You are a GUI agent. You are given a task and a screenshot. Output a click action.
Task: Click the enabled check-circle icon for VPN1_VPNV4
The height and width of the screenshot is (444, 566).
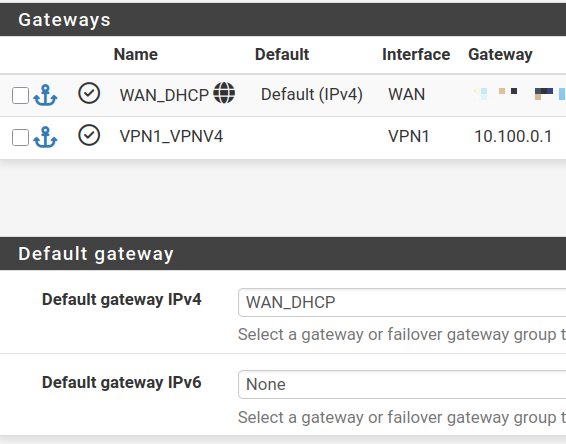coord(89,135)
